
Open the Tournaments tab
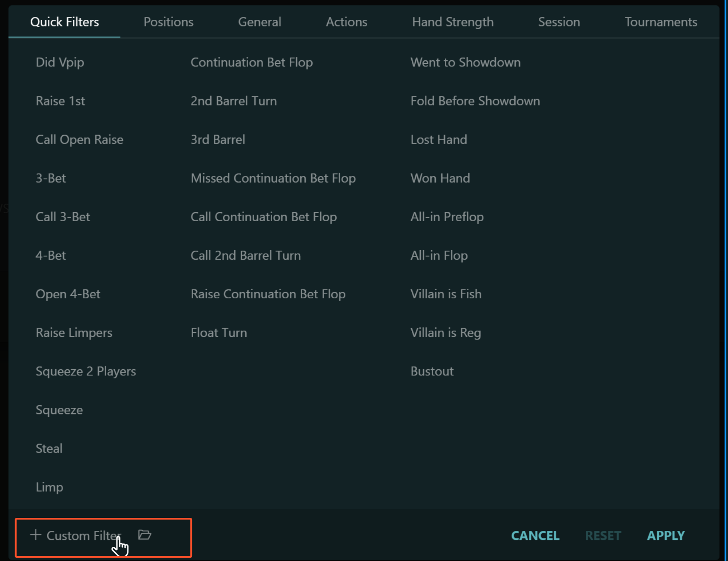click(661, 22)
